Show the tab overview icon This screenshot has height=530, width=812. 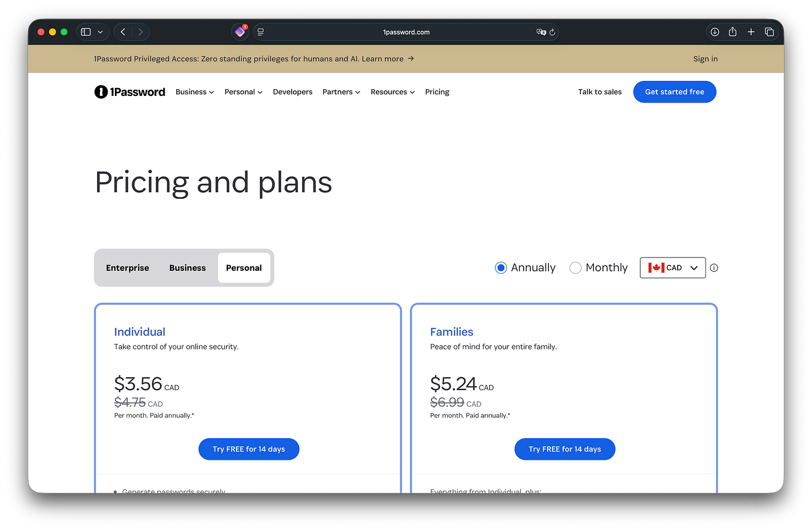coord(770,32)
